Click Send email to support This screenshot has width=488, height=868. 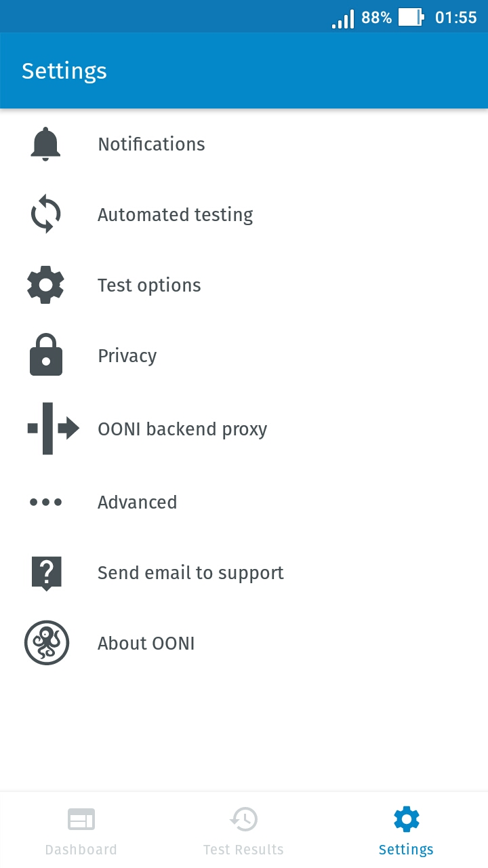tap(190, 572)
